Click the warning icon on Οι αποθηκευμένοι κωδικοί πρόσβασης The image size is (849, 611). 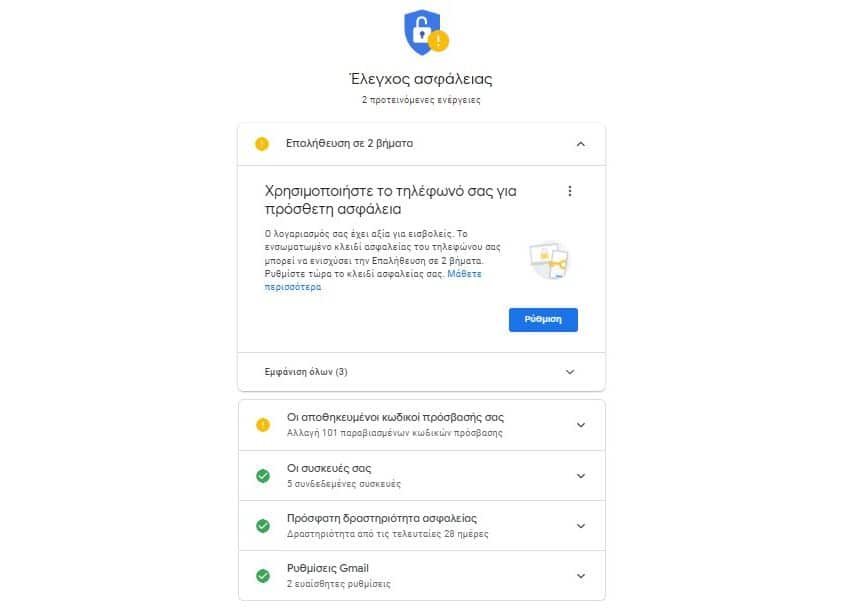263,425
